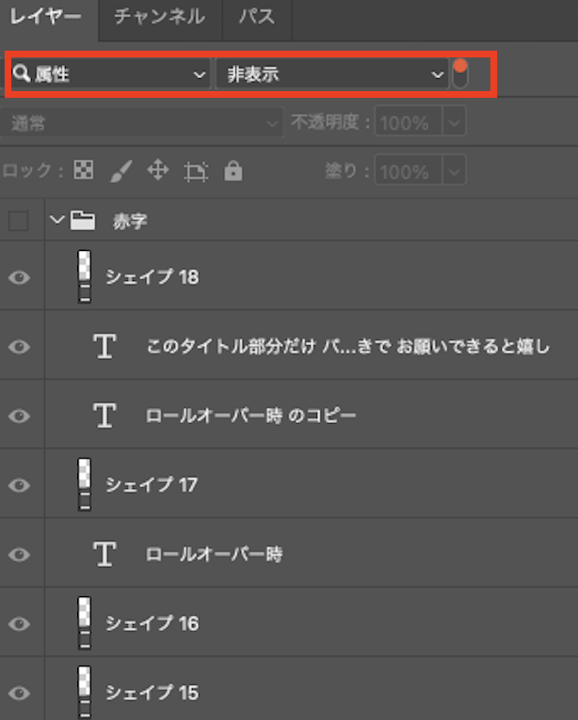The height and width of the screenshot is (720, 578).
Task: Click the lock transparent pixels icon
Action: coord(84,170)
